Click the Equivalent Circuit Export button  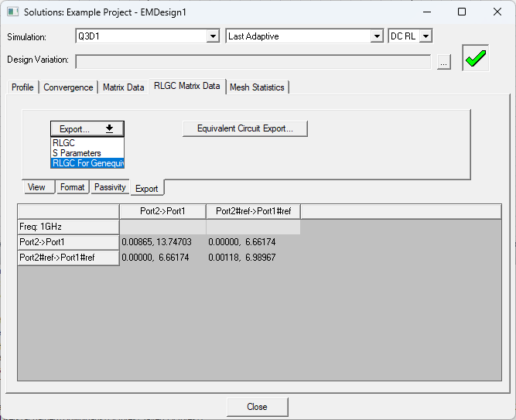click(x=244, y=128)
